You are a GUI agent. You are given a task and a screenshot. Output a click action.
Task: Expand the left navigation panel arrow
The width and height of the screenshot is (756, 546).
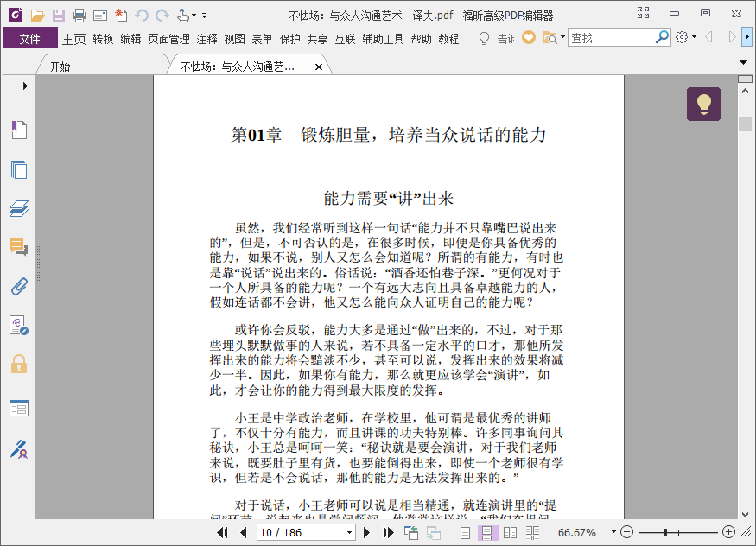click(x=25, y=86)
